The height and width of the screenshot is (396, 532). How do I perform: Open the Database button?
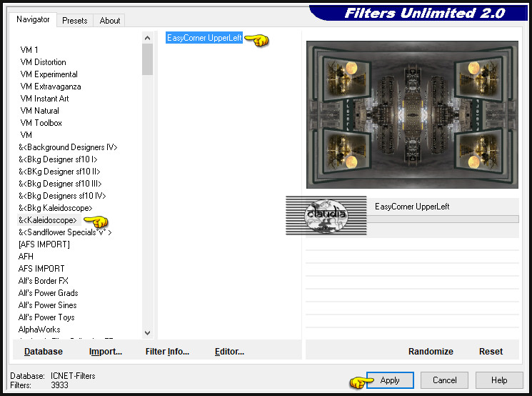pyautogui.click(x=44, y=352)
